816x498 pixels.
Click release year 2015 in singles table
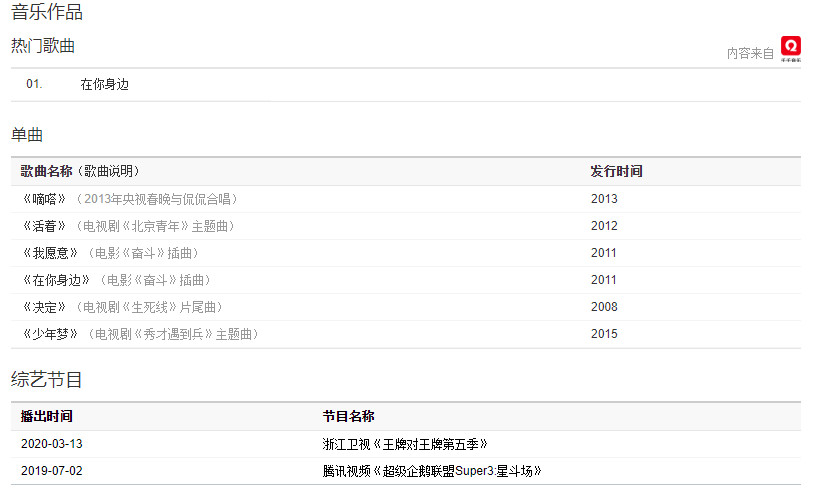point(604,334)
